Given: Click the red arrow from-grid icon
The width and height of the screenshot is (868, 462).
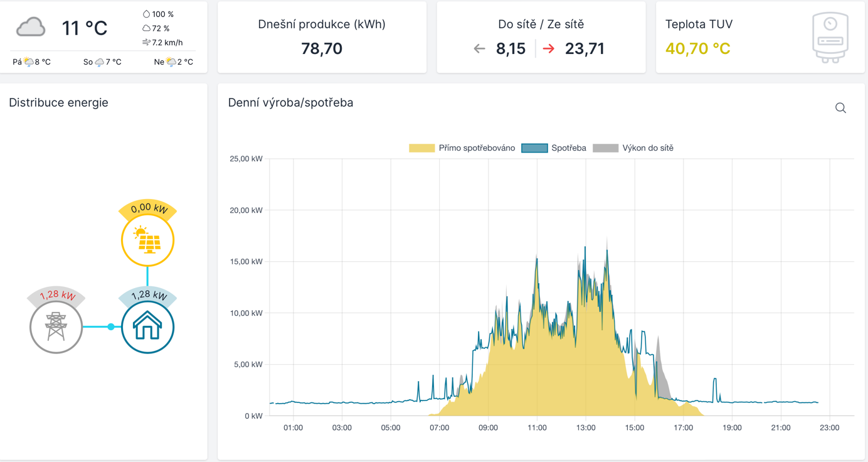Looking at the screenshot, I should pyautogui.click(x=549, y=49).
